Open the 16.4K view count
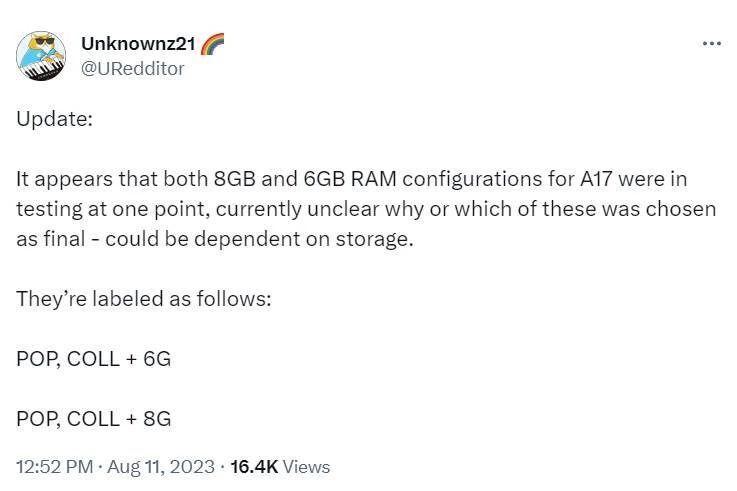737x491 pixels. tap(253, 466)
